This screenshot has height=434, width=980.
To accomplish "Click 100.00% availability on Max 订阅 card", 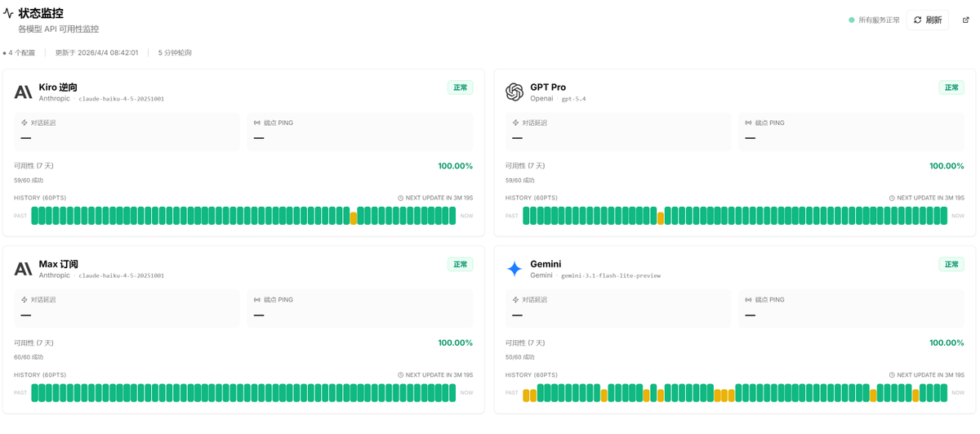I will tap(456, 343).
